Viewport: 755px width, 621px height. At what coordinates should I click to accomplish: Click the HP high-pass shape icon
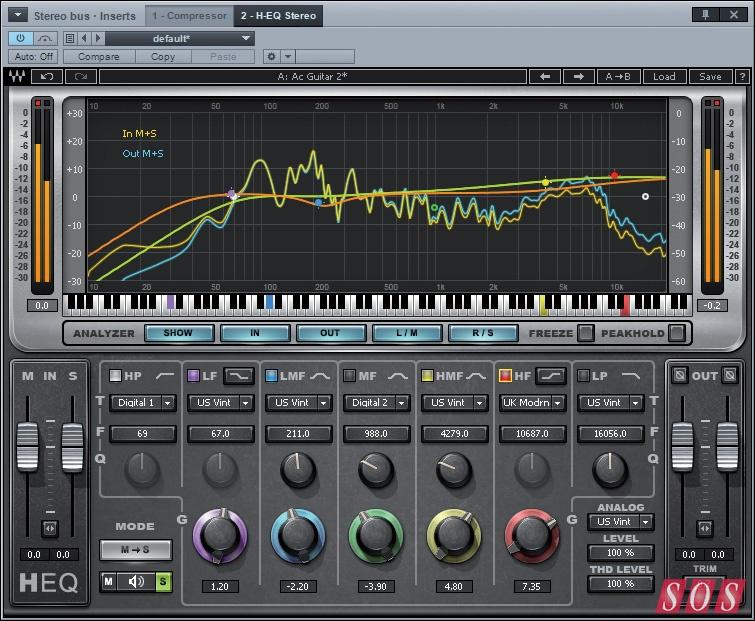click(165, 375)
